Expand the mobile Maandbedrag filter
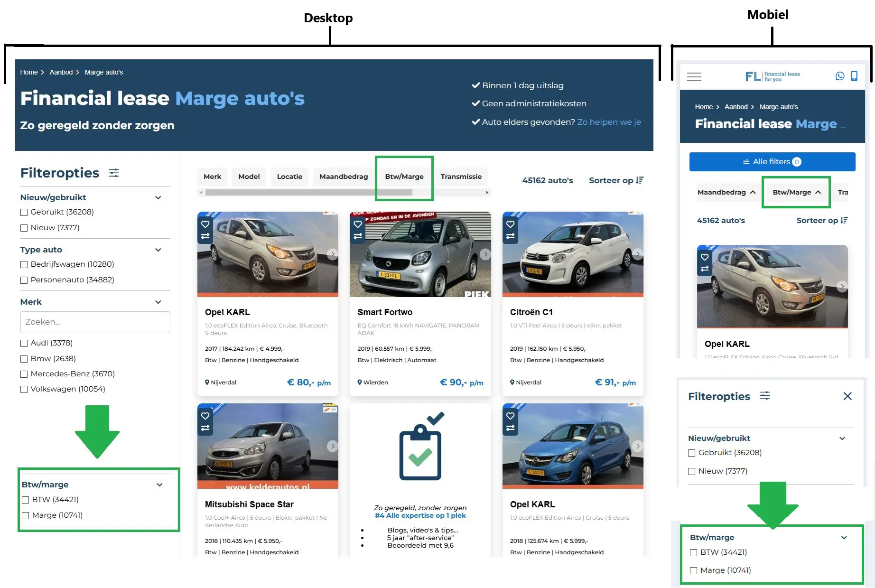Screen dimensions: 875x588 click(726, 192)
